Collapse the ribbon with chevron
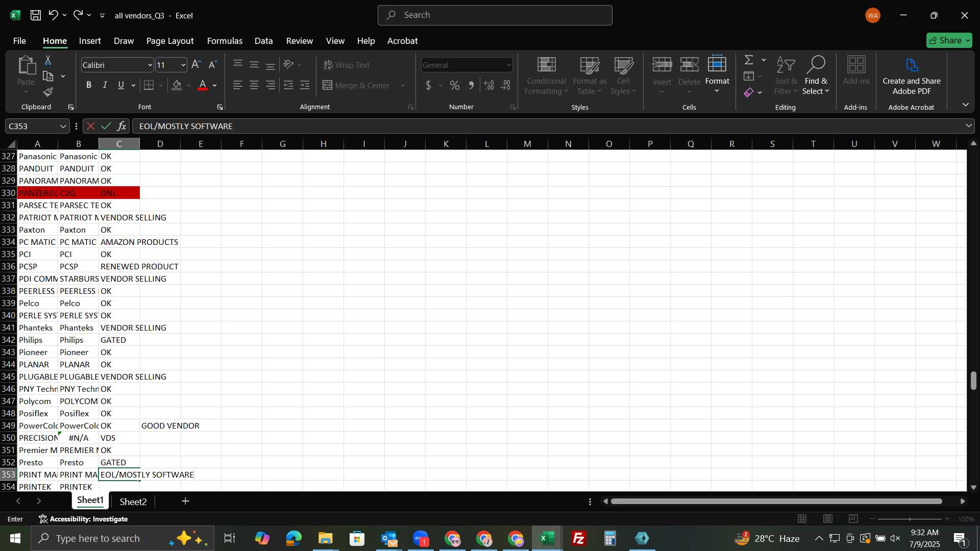The height and width of the screenshot is (551, 980). click(965, 105)
